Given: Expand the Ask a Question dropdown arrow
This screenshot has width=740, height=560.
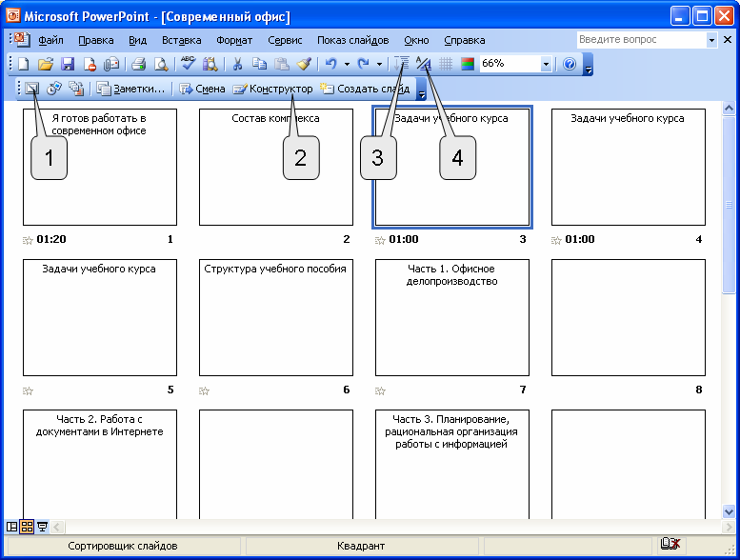Looking at the screenshot, I should (711, 40).
